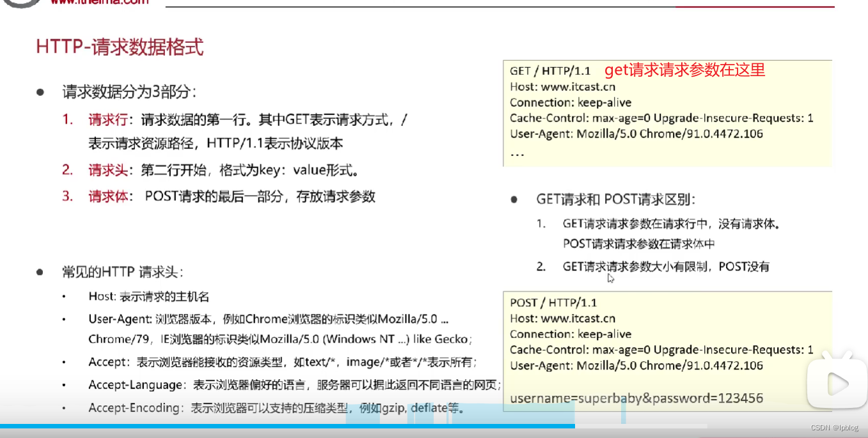Click the red label "请求行"
The height and width of the screenshot is (438, 868).
click(109, 120)
